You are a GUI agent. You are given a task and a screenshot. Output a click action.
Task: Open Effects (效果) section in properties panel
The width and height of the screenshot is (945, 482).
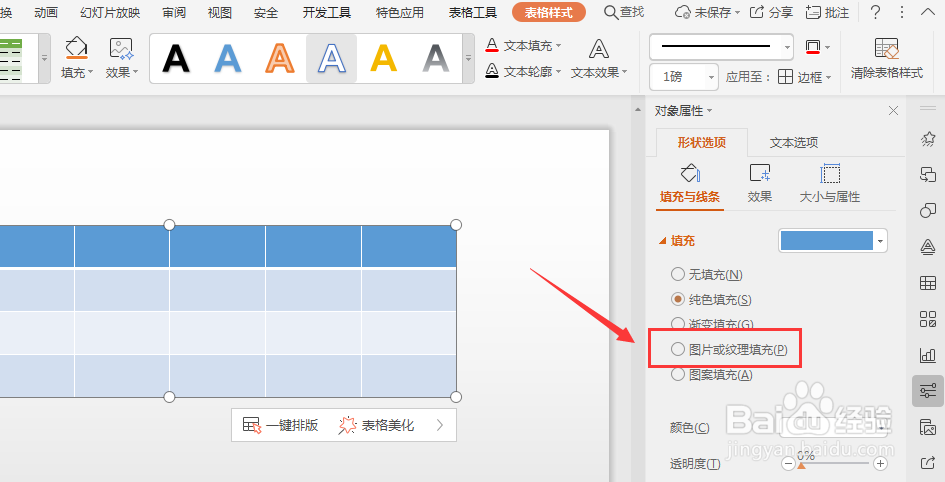(x=759, y=184)
